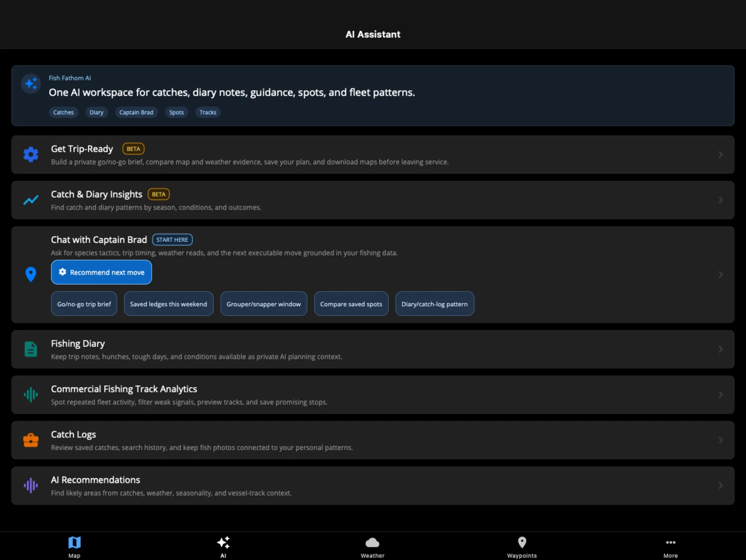
Task: Click the Captain Brad chip
Action: tap(136, 112)
